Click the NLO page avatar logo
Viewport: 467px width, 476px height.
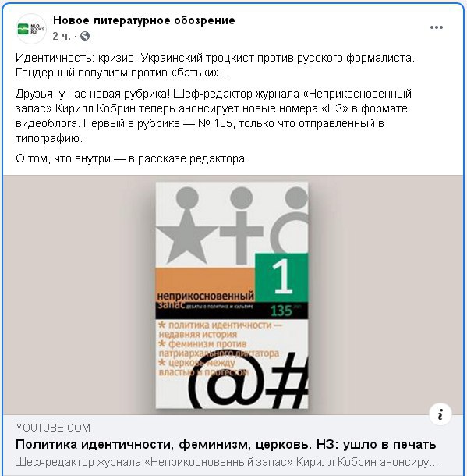(x=30, y=29)
